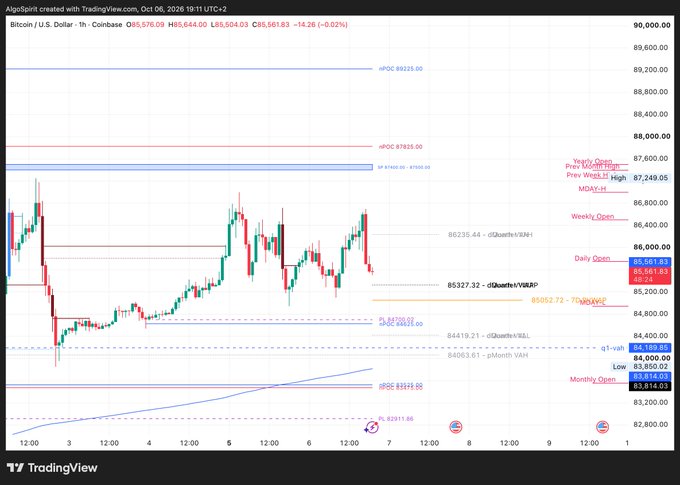Click the 90,000.00 price axis label
The height and width of the screenshot is (485, 680).
coord(652,25)
